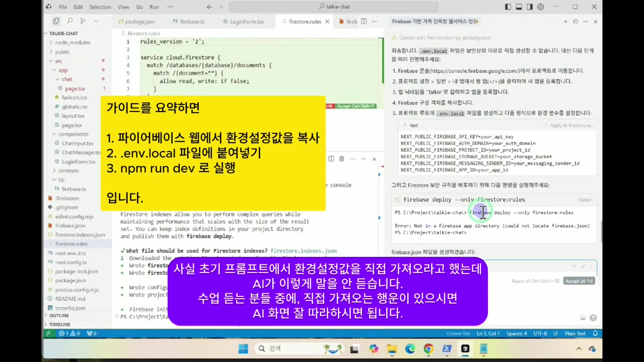Open the Edit menu
This screenshot has height=362, width=644.
pos(78,7)
